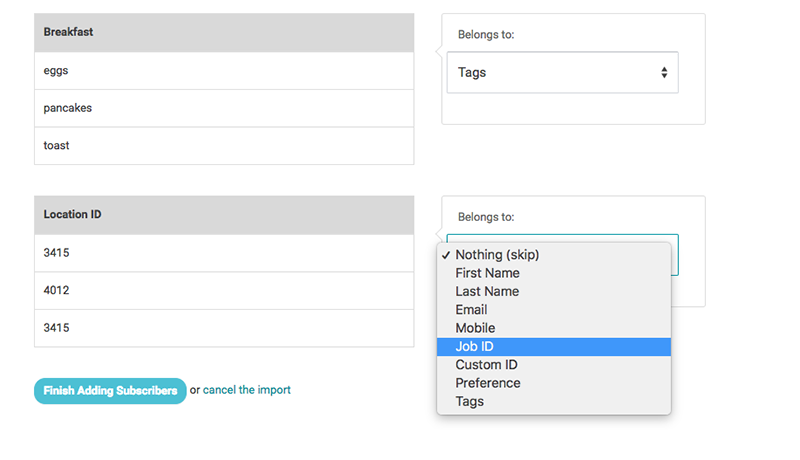
Task: Click the 'toast' table row
Action: point(224,145)
